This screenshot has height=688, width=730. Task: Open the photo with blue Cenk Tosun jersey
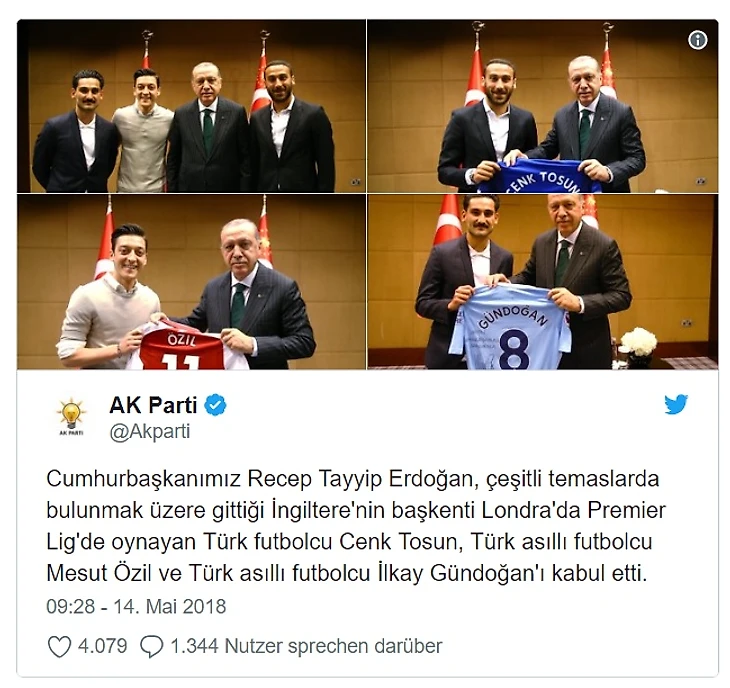pyautogui.click(x=543, y=106)
